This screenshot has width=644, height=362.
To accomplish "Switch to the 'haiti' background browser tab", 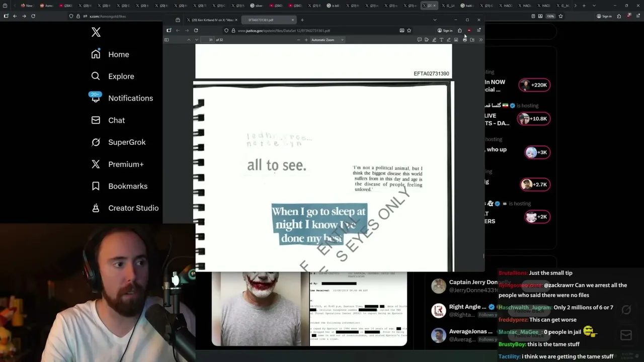I will tap(467, 6).
